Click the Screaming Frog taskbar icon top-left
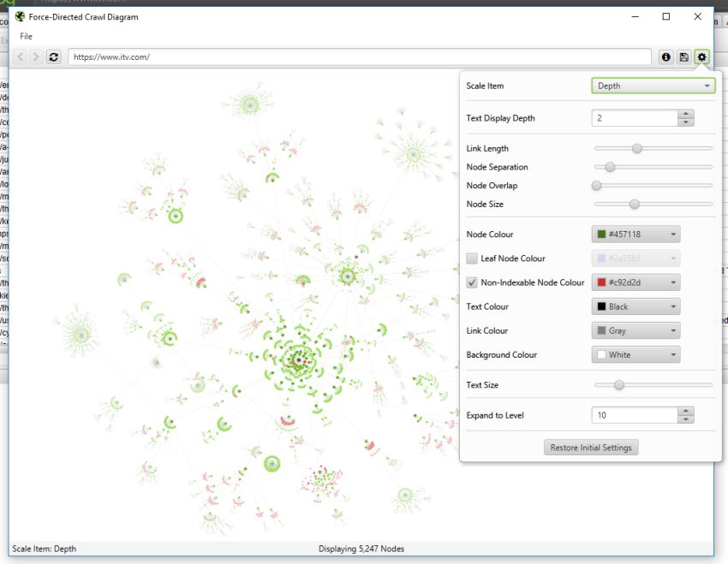 point(9,5)
